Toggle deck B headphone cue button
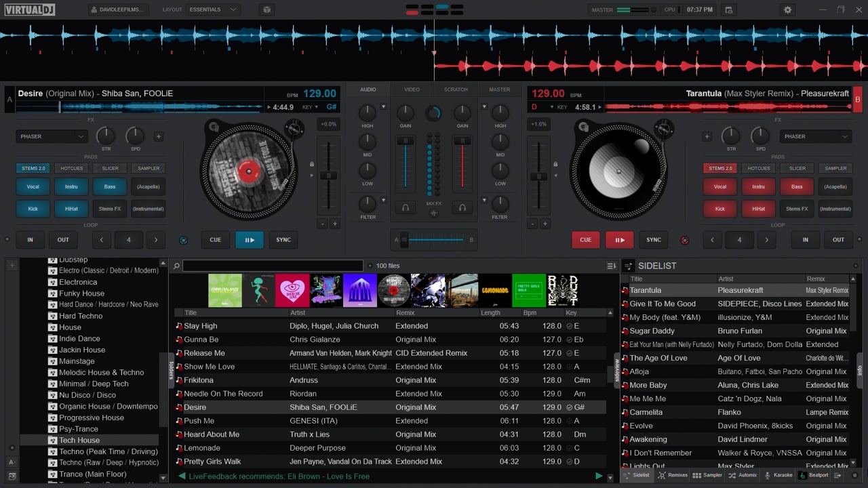 462,208
